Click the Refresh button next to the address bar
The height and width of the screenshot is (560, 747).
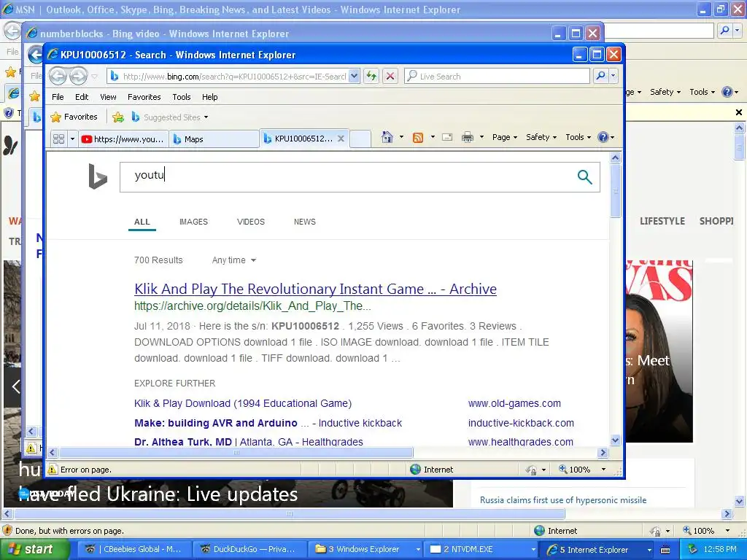point(371,76)
